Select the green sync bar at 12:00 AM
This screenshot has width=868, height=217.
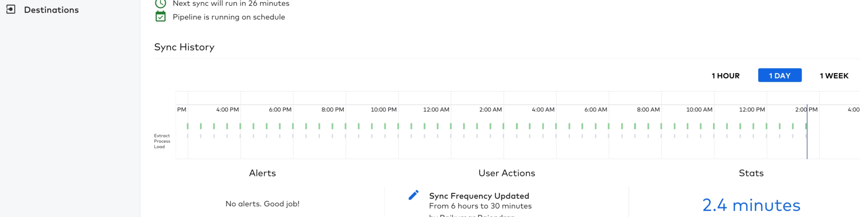point(451,126)
